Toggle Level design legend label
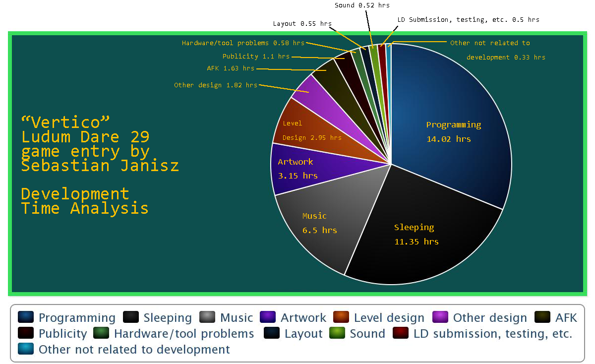The image size is (595, 364). pos(389,318)
